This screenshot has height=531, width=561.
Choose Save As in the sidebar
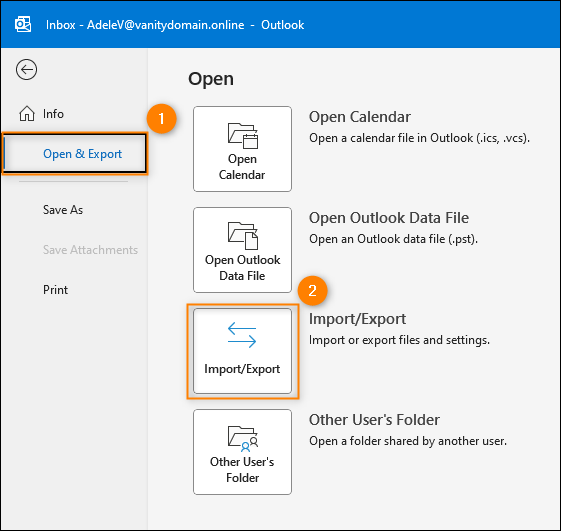point(63,210)
